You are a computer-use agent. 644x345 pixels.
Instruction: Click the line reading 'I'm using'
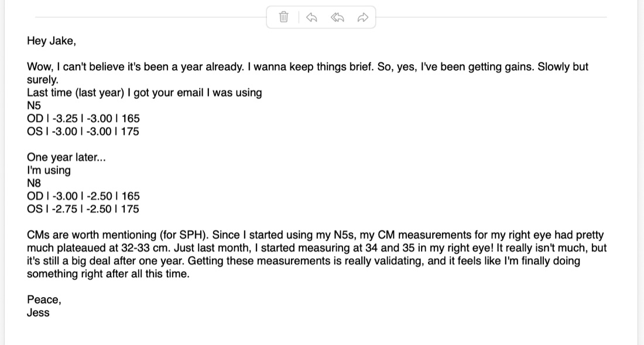coord(49,170)
